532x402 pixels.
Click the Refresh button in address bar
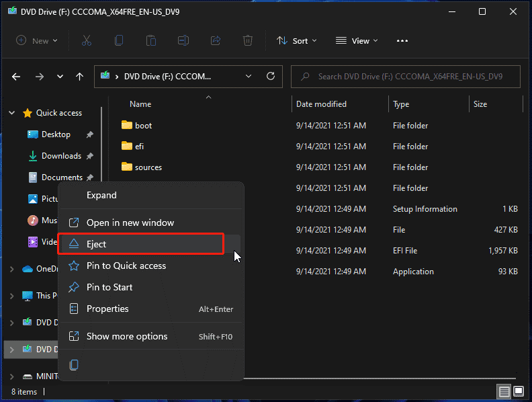tap(271, 76)
